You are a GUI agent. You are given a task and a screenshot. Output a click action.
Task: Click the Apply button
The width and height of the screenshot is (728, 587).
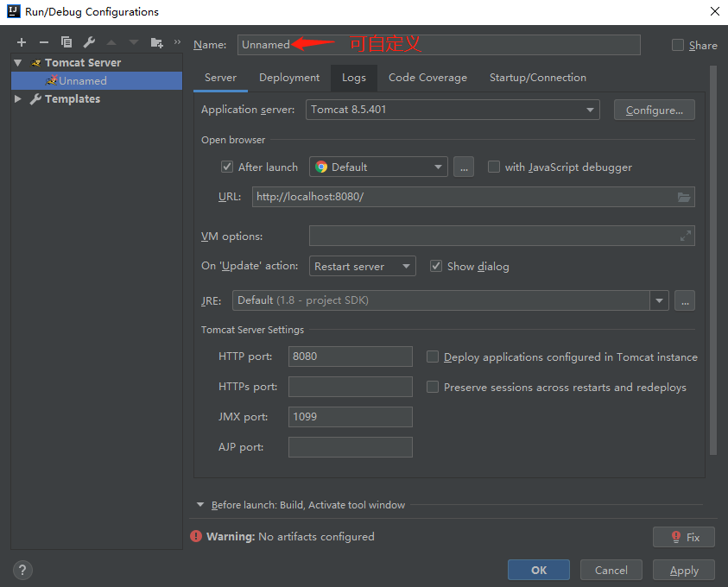(x=684, y=570)
